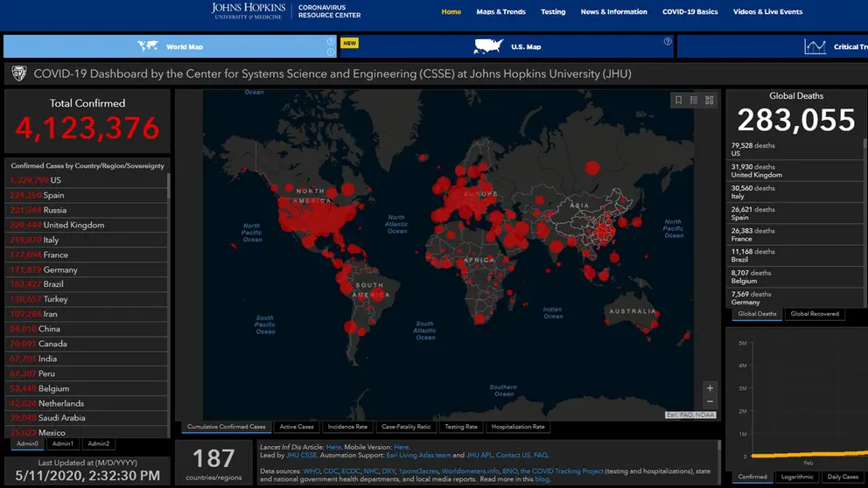The image size is (868, 488).
Task: Open the COVID Tracking Project link
Action: coord(562,471)
